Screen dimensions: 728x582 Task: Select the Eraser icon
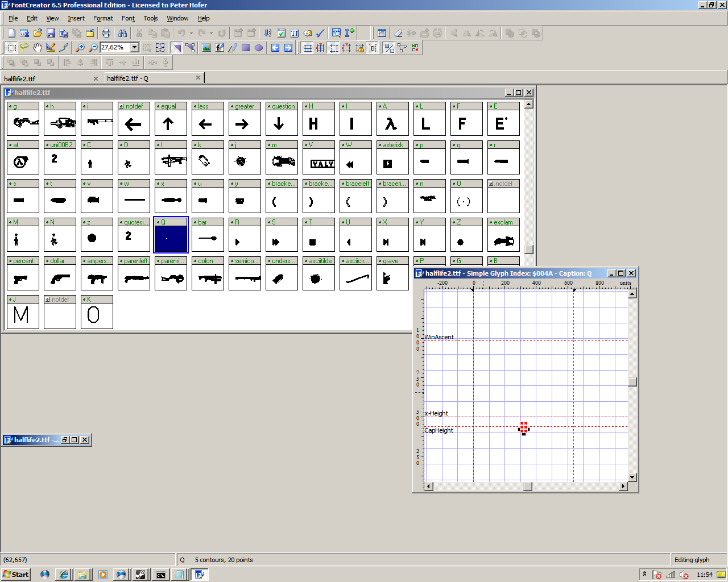(x=398, y=33)
